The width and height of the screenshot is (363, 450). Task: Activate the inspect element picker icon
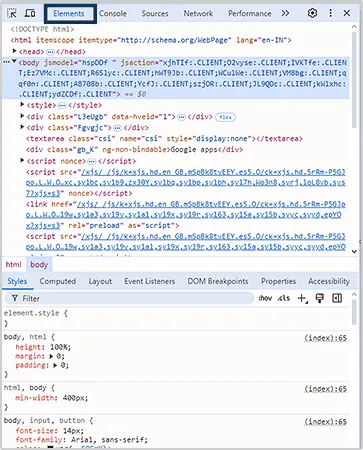click(12, 13)
